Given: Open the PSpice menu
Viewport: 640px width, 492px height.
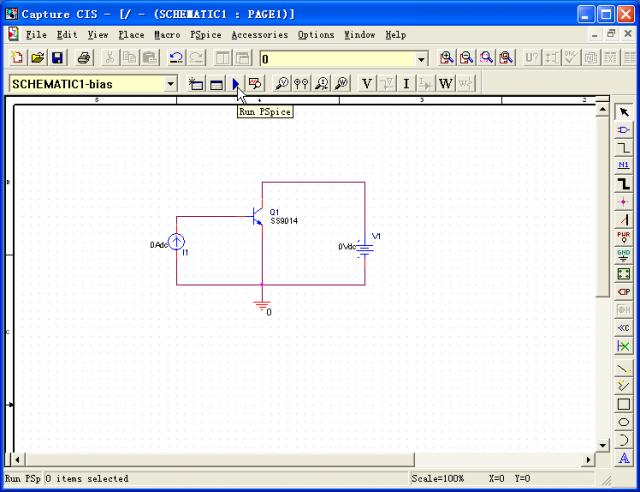Looking at the screenshot, I should [x=205, y=35].
